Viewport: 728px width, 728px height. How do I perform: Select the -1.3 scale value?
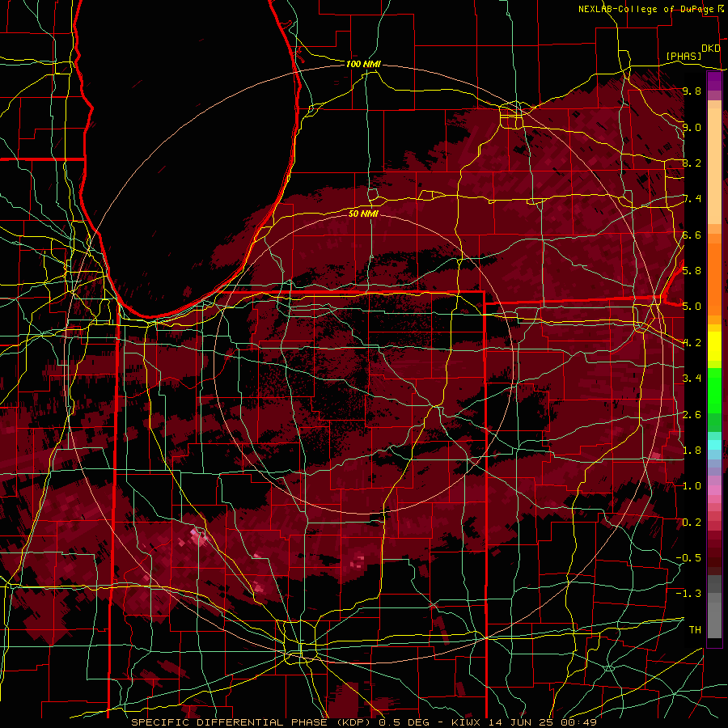pos(688,594)
